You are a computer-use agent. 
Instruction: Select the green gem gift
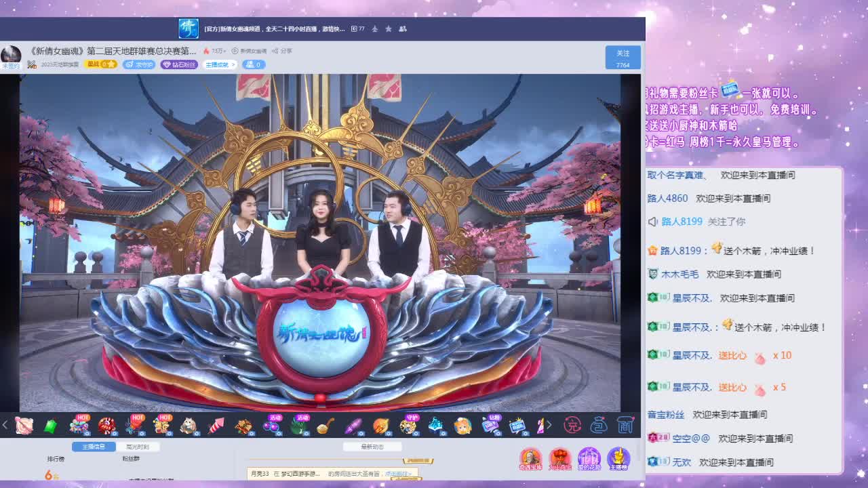click(50, 426)
